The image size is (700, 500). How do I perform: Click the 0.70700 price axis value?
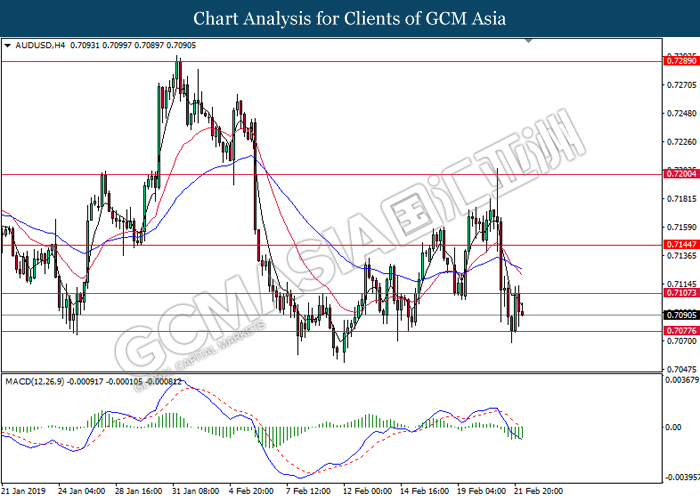(x=681, y=341)
